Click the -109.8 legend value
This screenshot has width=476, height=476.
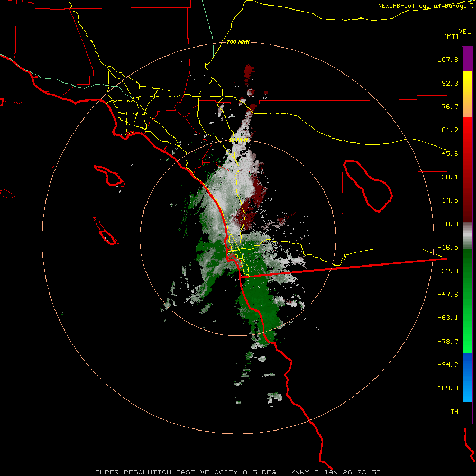(446, 388)
